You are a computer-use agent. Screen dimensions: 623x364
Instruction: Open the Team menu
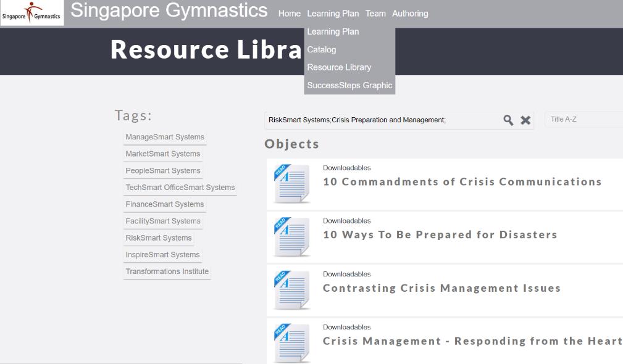pos(375,14)
